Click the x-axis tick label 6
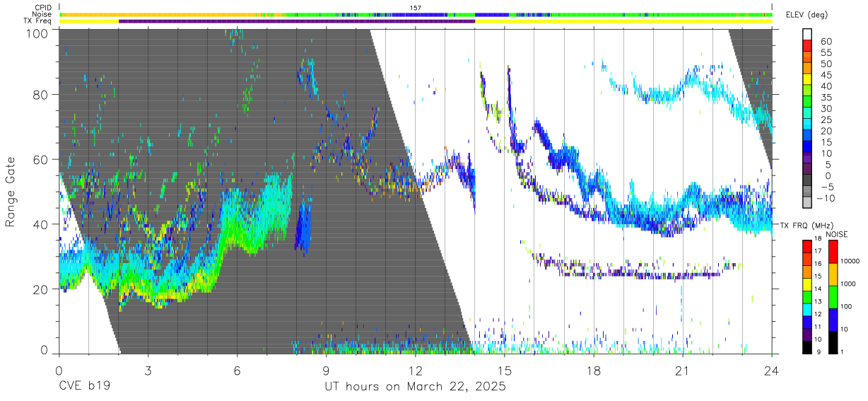Viewport: 868px width, 401px height. [x=237, y=371]
